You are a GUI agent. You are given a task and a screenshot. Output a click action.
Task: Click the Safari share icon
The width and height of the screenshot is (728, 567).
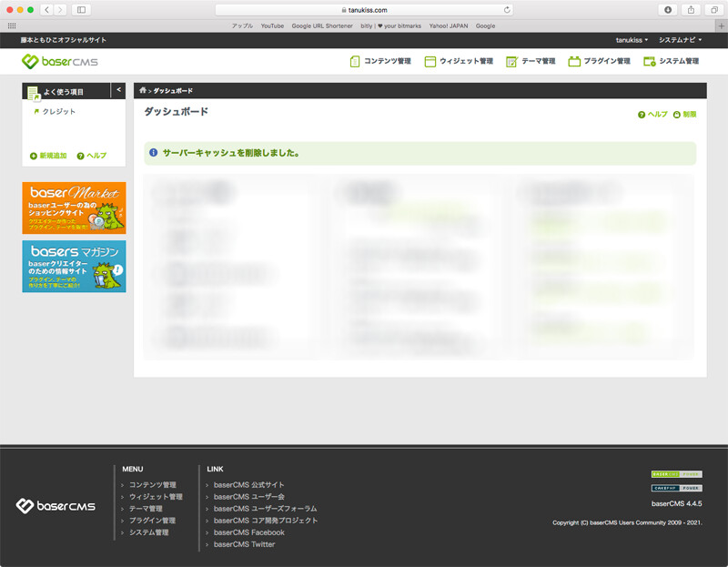[x=691, y=10]
